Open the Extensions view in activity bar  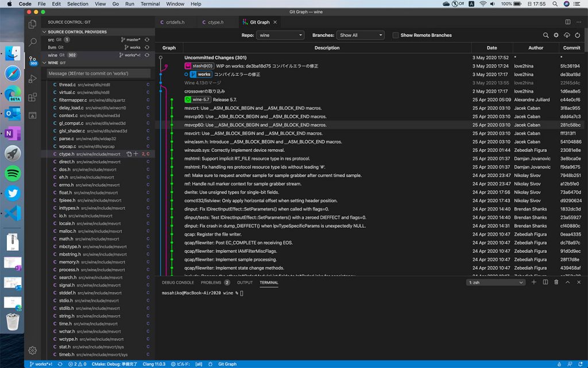(33, 97)
